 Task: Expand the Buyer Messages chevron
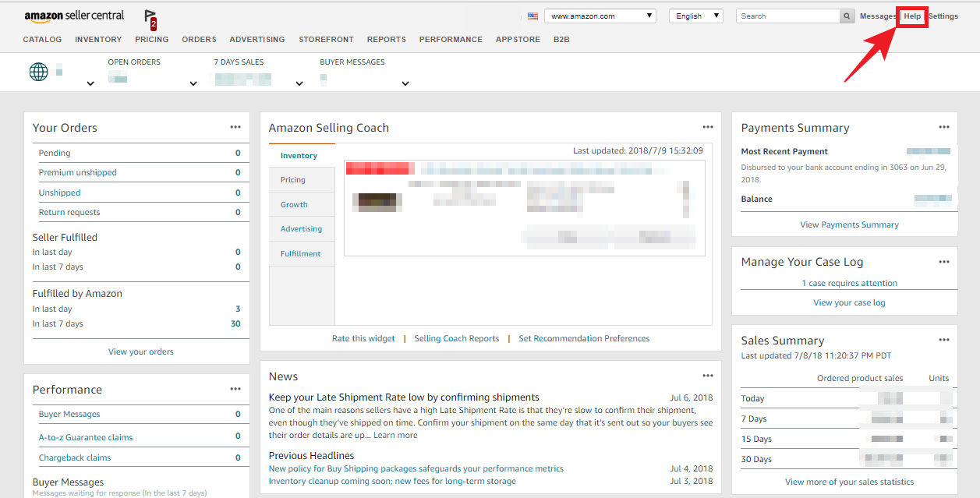pos(405,83)
